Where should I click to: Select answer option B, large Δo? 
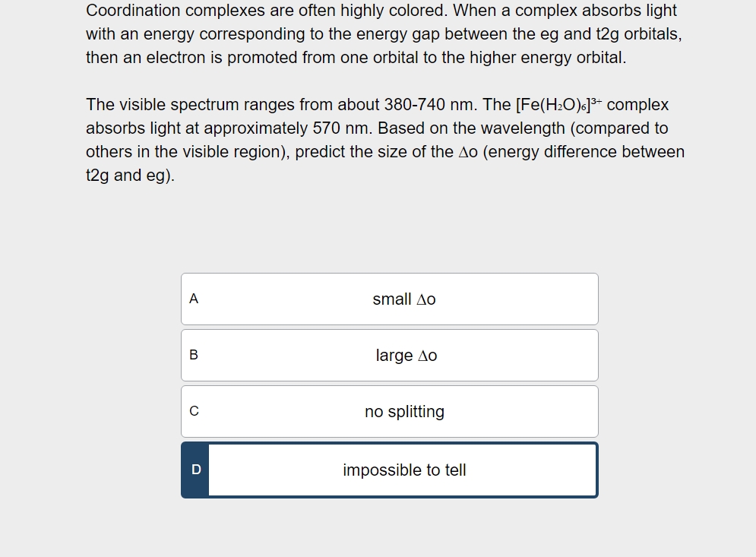pyautogui.click(x=389, y=355)
